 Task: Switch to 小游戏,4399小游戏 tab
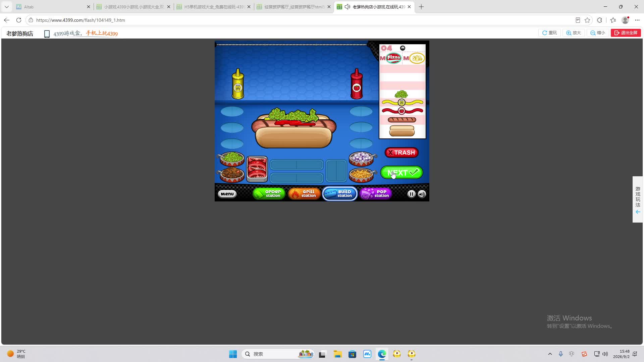click(133, 7)
